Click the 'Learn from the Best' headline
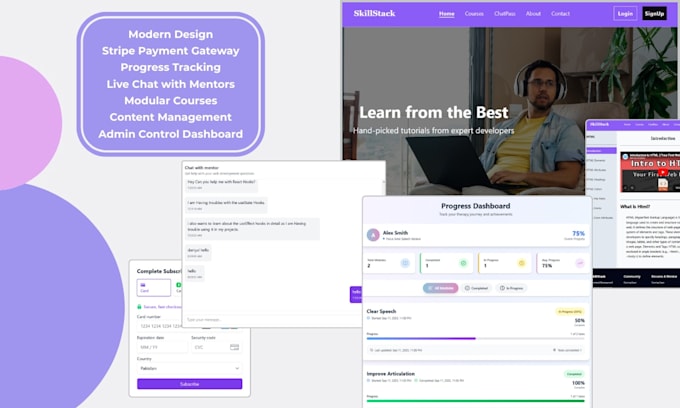 pyautogui.click(x=434, y=113)
